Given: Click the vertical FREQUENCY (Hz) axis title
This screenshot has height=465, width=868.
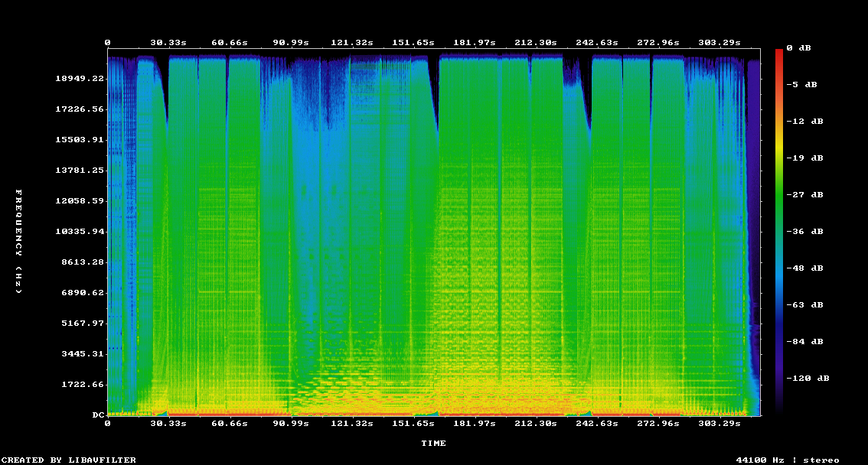Looking at the screenshot, I should point(19,242).
